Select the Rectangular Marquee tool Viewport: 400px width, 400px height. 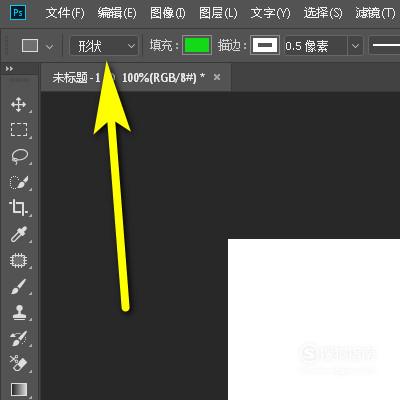pos(19,129)
